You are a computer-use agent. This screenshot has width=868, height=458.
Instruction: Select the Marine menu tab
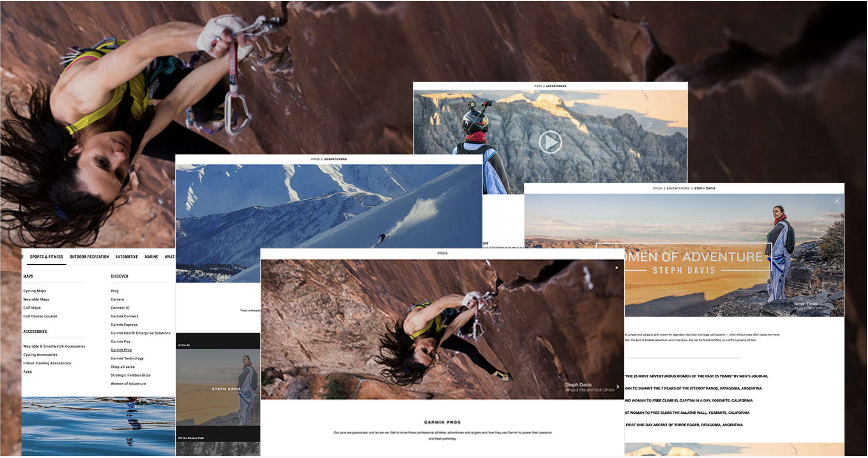tap(151, 257)
